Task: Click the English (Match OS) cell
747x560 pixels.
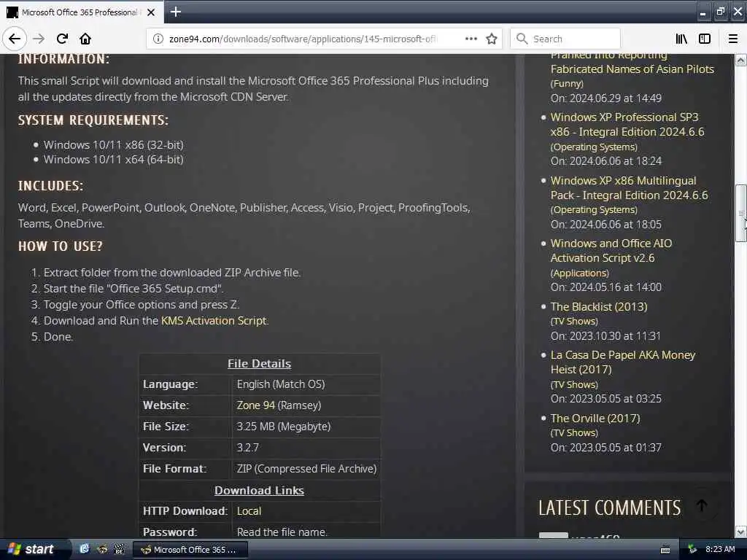Action: [x=281, y=384]
